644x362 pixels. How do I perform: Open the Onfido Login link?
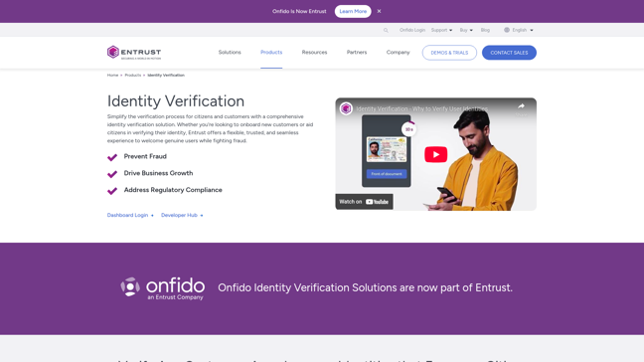412,30
